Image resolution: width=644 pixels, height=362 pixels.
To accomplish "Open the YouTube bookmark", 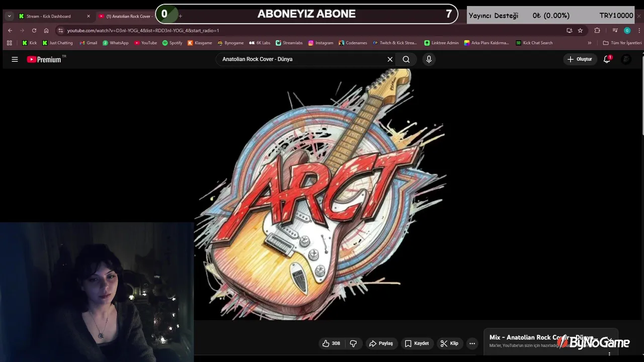I will 145,43.
